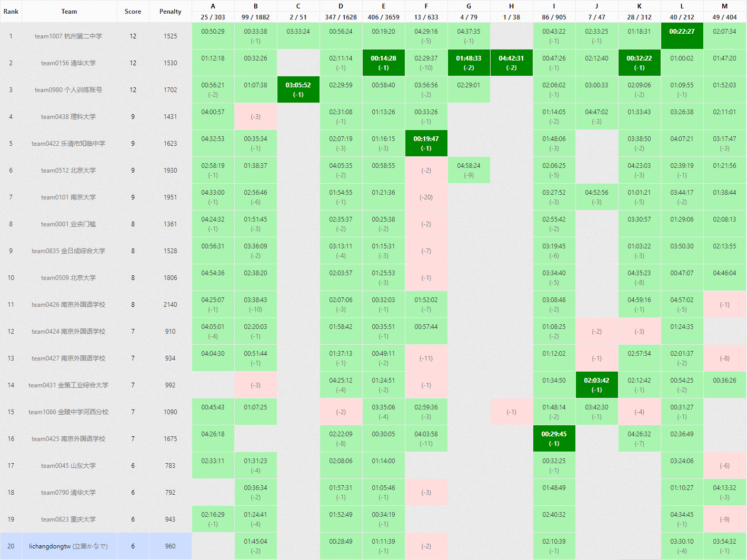The width and height of the screenshot is (747, 560).
Task: Click the Penalty column header
Action: (x=170, y=11)
